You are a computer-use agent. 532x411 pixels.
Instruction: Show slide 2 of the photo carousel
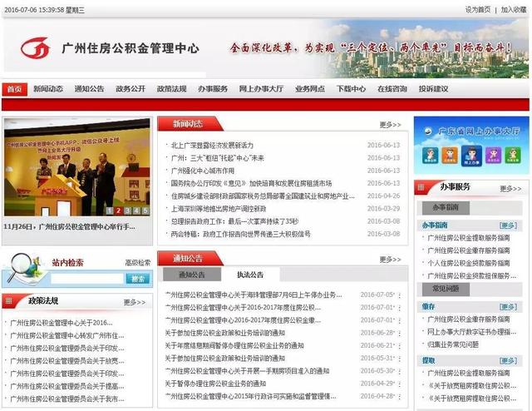tap(118, 210)
